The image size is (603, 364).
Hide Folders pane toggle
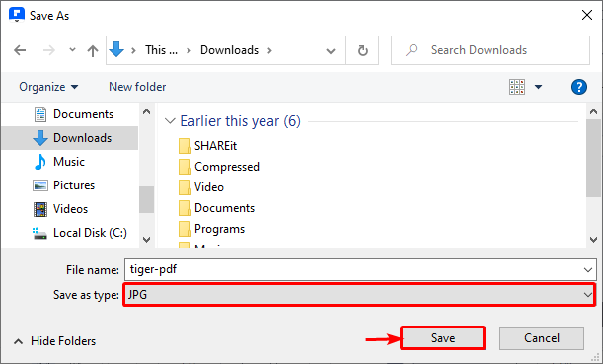54,341
